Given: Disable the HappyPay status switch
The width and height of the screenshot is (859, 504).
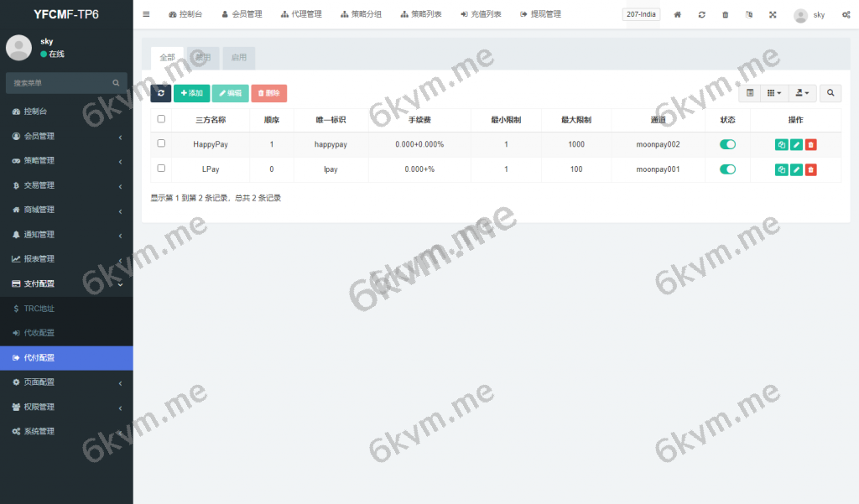Looking at the screenshot, I should tap(727, 144).
